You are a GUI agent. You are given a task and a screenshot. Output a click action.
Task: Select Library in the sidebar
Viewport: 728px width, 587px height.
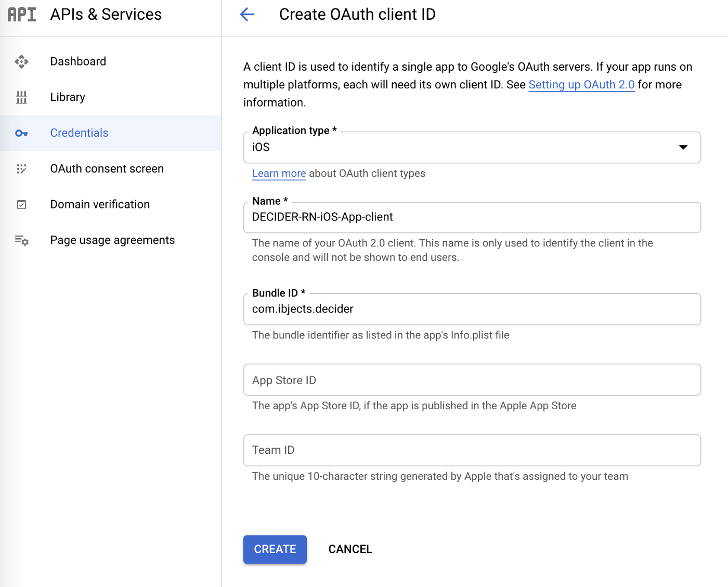pos(68,97)
